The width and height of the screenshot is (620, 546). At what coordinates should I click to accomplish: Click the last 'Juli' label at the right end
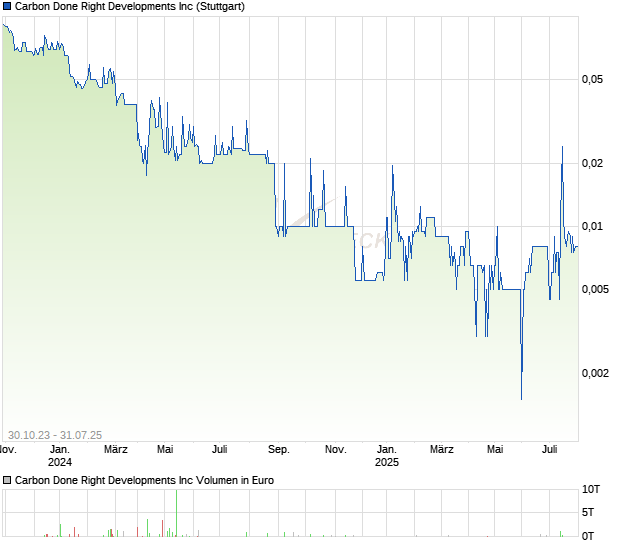click(x=550, y=450)
